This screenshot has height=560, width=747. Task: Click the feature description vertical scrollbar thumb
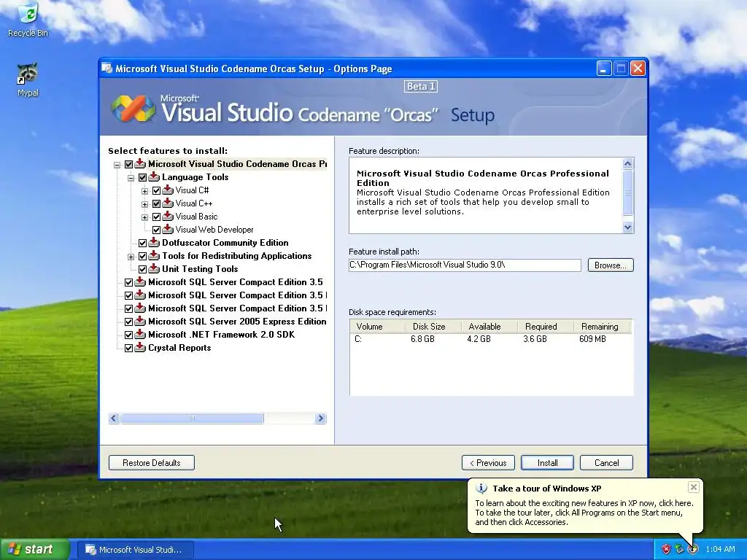pyautogui.click(x=628, y=192)
